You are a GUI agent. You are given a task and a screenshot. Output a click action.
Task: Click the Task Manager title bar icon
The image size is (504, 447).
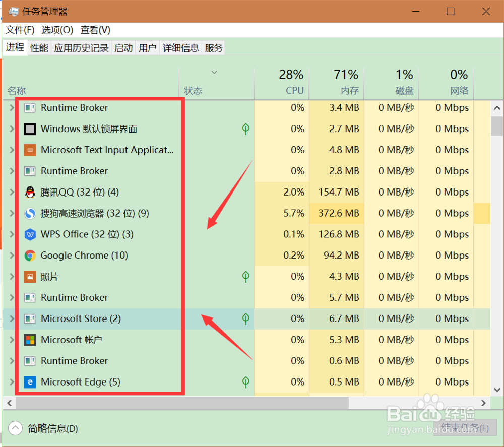click(14, 12)
